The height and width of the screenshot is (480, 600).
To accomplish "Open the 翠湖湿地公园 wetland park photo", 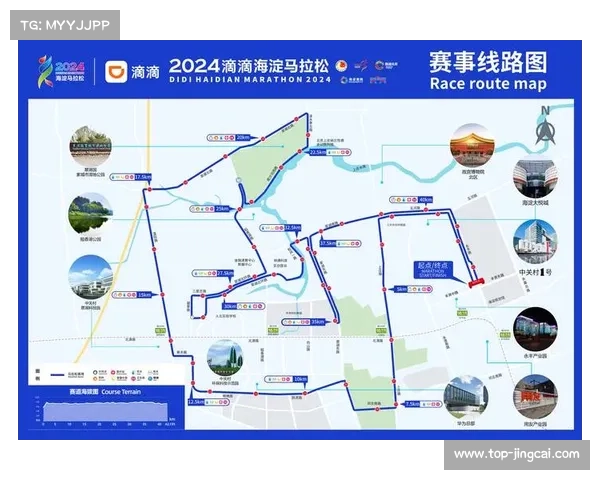I will click(91, 146).
